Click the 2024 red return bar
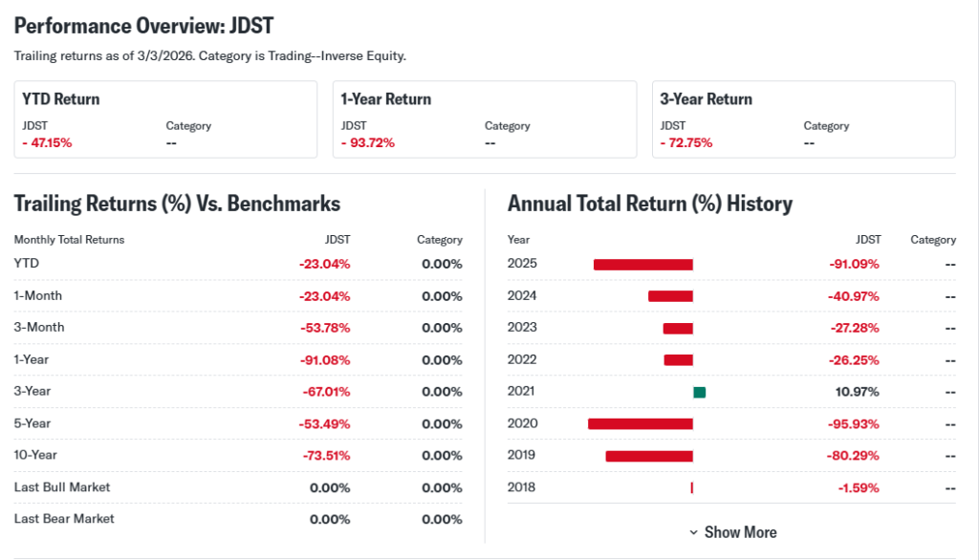This screenshot has height=560, width=979. tap(670, 296)
